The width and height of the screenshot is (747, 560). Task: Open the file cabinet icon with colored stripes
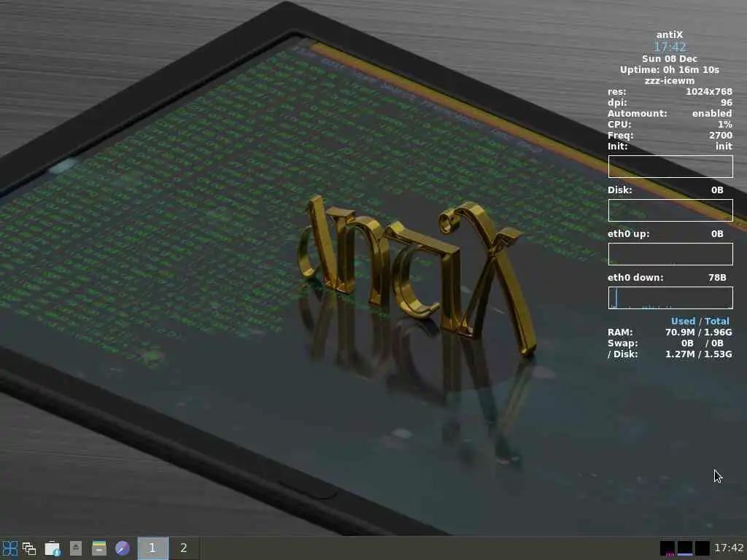(x=99, y=548)
